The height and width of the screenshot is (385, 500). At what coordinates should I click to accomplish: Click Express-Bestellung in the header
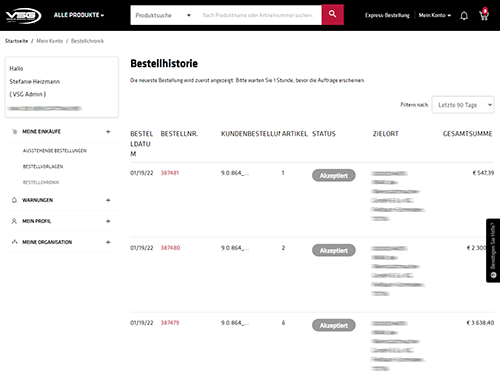point(387,15)
